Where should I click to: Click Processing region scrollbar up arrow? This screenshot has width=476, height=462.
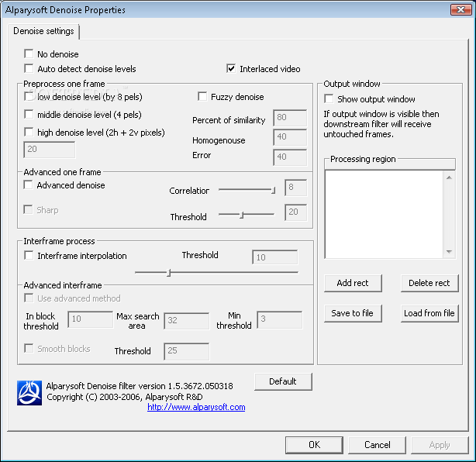[x=450, y=178]
